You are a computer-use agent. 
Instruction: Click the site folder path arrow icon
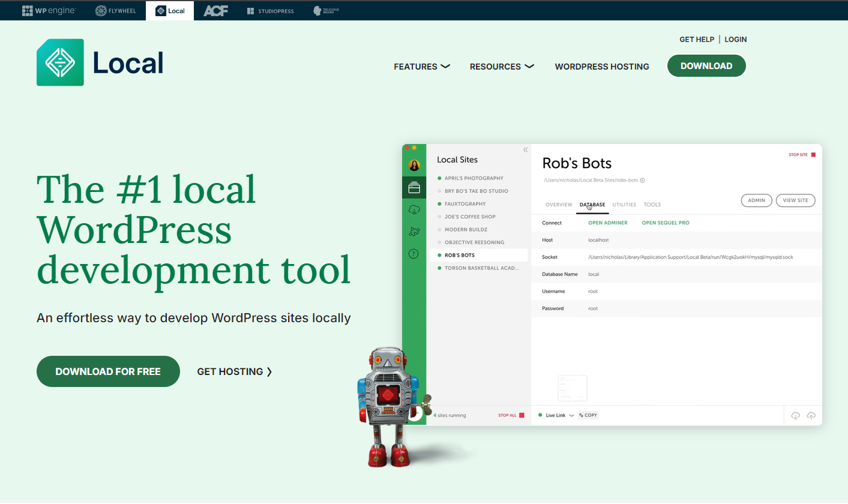tap(642, 180)
